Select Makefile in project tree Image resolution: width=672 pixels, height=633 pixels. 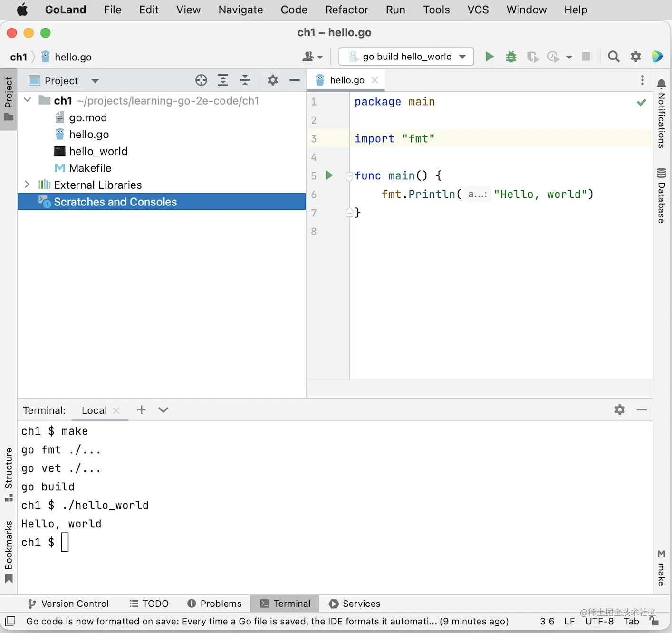tap(83, 168)
